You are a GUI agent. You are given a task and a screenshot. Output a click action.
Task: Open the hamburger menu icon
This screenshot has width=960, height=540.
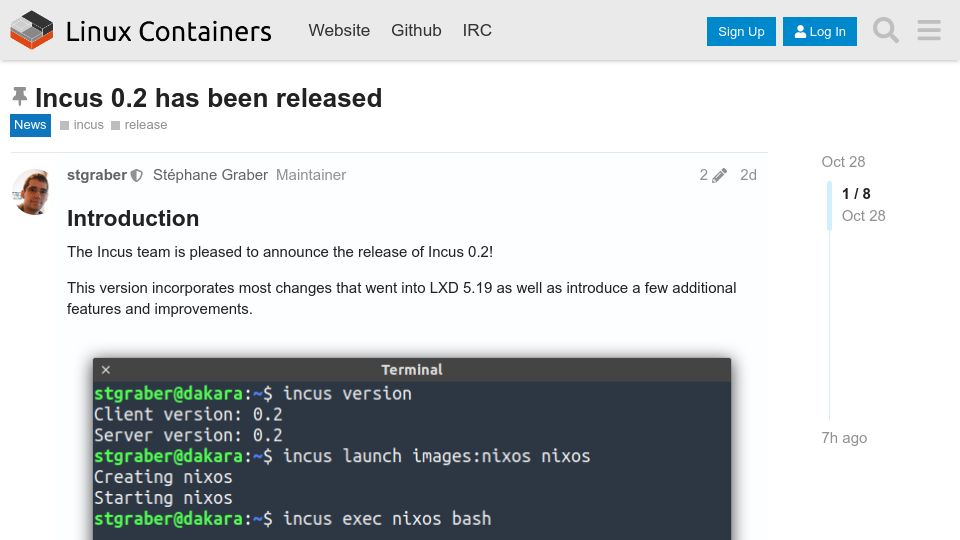[929, 30]
